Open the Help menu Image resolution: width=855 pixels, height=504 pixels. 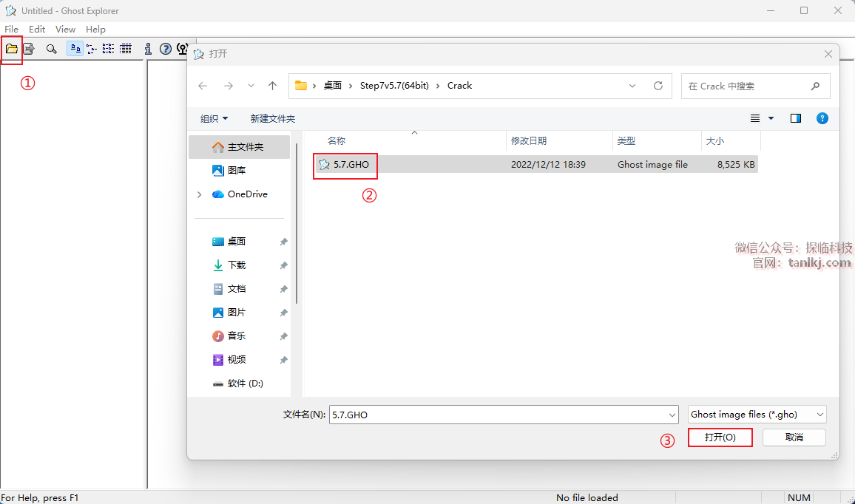(95, 30)
